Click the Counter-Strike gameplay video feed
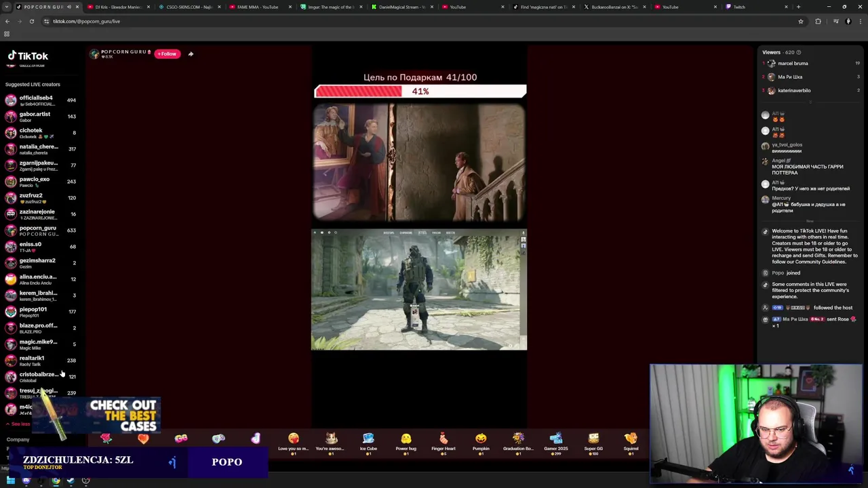The image size is (868, 488). point(419,289)
